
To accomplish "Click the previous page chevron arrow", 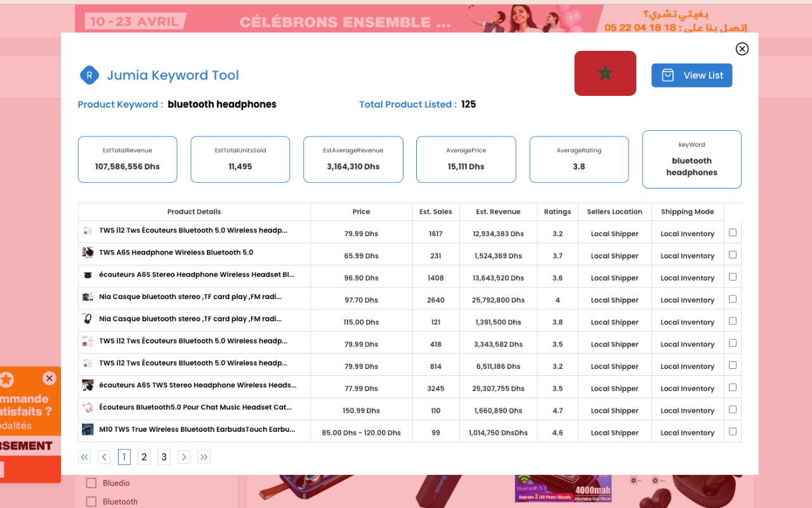I will pyautogui.click(x=103, y=457).
